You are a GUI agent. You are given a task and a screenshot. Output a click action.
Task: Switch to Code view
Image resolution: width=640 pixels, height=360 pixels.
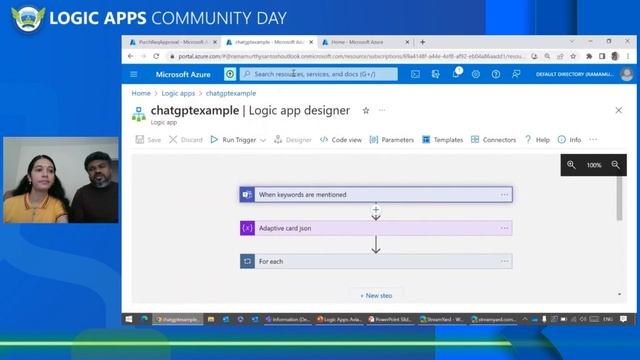click(341, 140)
